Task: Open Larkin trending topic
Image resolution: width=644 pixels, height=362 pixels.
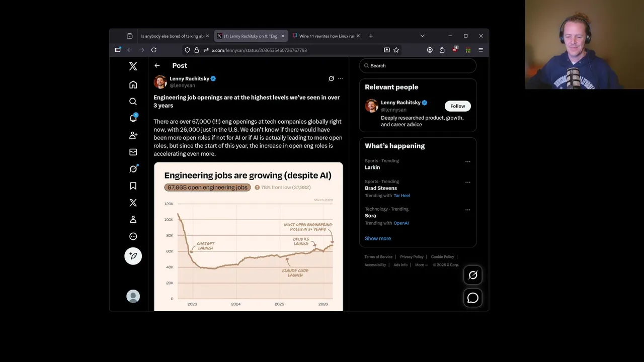Action: pos(372,167)
